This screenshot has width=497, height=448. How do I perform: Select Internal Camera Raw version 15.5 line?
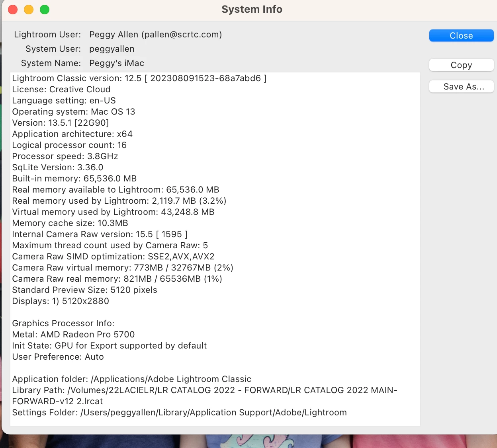pyautogui.click(x=100, y=234)
